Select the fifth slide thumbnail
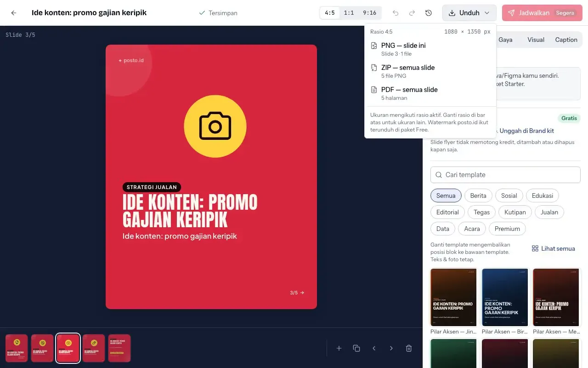Image resolution: width=588 pixels, height=368 pixels. pos(119,348)
